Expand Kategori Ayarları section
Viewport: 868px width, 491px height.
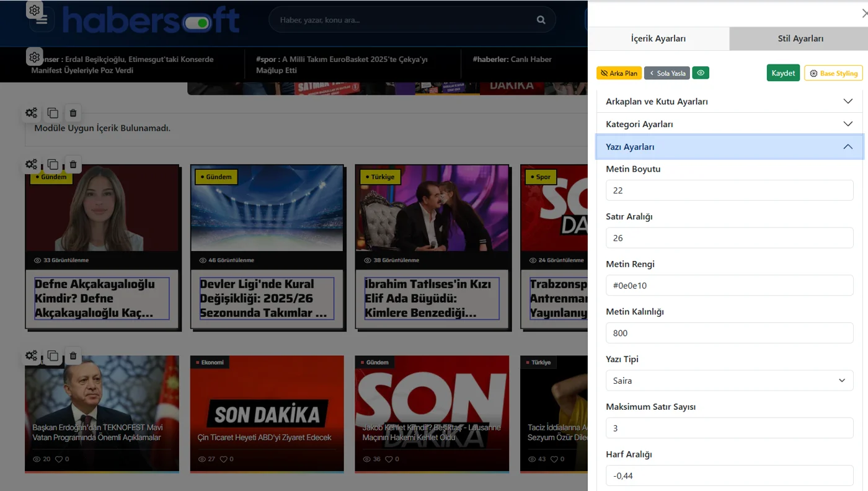click(730, 124)
